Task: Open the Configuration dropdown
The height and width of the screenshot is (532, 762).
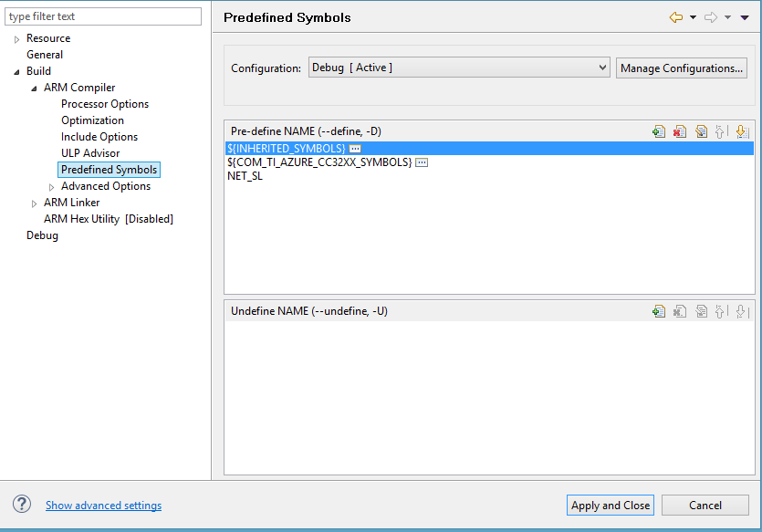Action: click(x=458, y=68)
